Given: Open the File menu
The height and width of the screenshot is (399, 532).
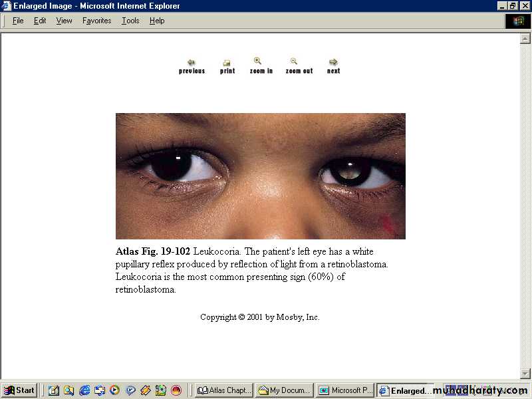Looking at the screenshot, I should 18,21.
